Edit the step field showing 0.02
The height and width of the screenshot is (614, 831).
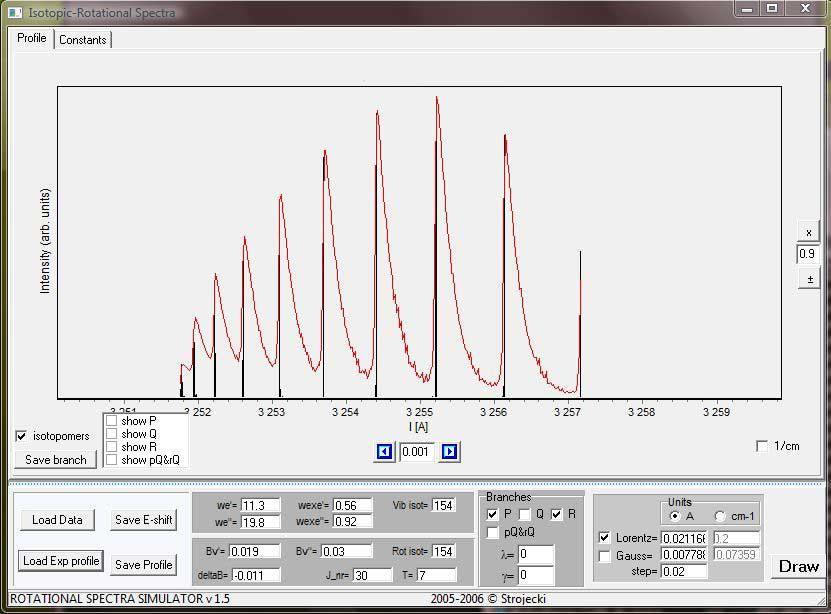click(x=684, y=572)
